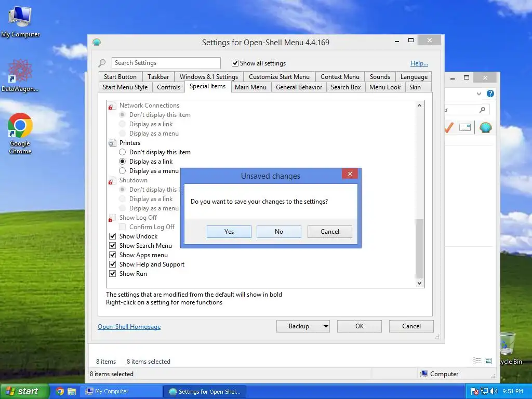
Task: Switch to the Menu Look tab
Action: 385,87
